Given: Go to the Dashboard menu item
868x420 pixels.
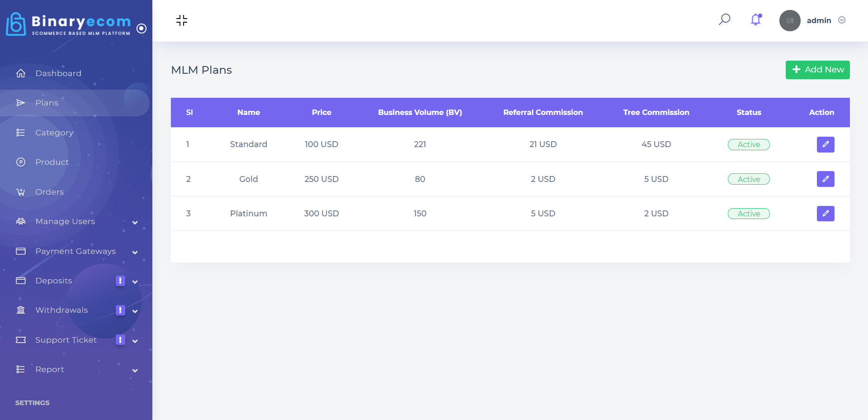Looking at the screenshot, I should click(58, 73).
